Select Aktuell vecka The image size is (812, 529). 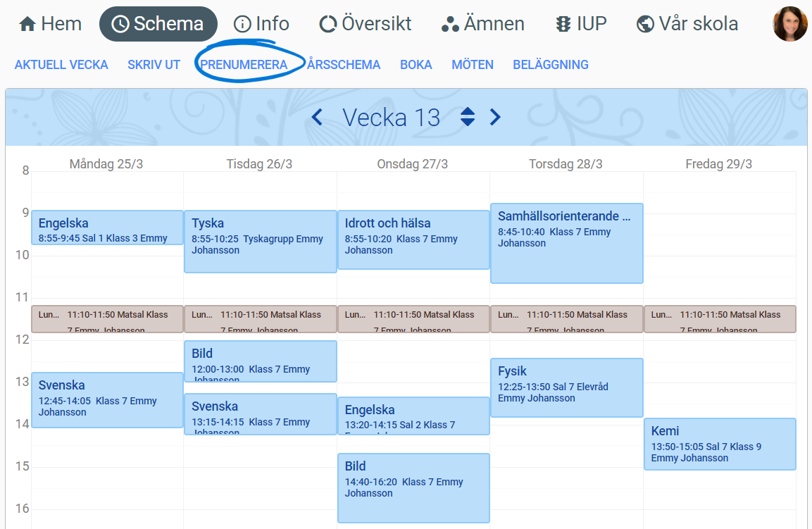(x=61, y=65)
